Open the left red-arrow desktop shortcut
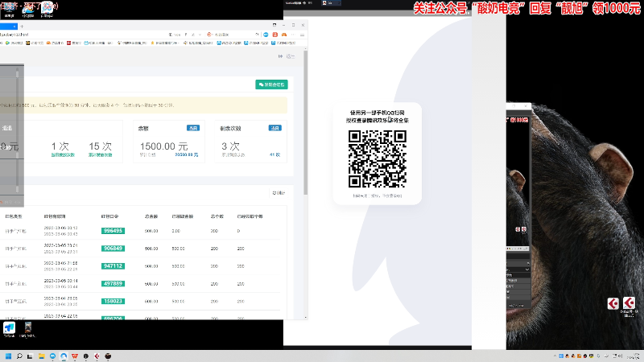Screen dimensions: 644x362 coord(613,304)
